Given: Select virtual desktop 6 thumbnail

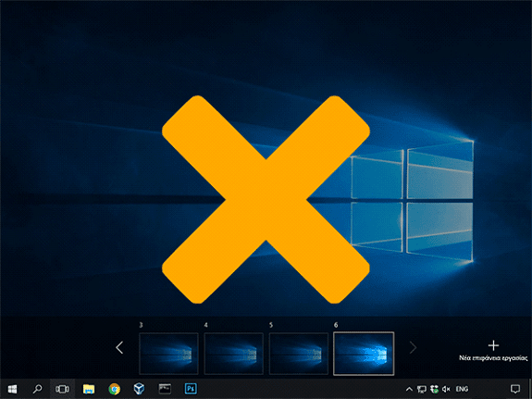Looking at the screenshot, I should pyautogui.click(x=364, y=354).
